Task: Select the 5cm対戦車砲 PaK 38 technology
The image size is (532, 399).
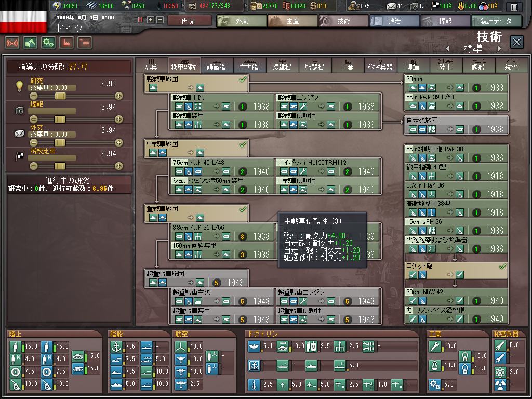Action: (x=456, y=154)
